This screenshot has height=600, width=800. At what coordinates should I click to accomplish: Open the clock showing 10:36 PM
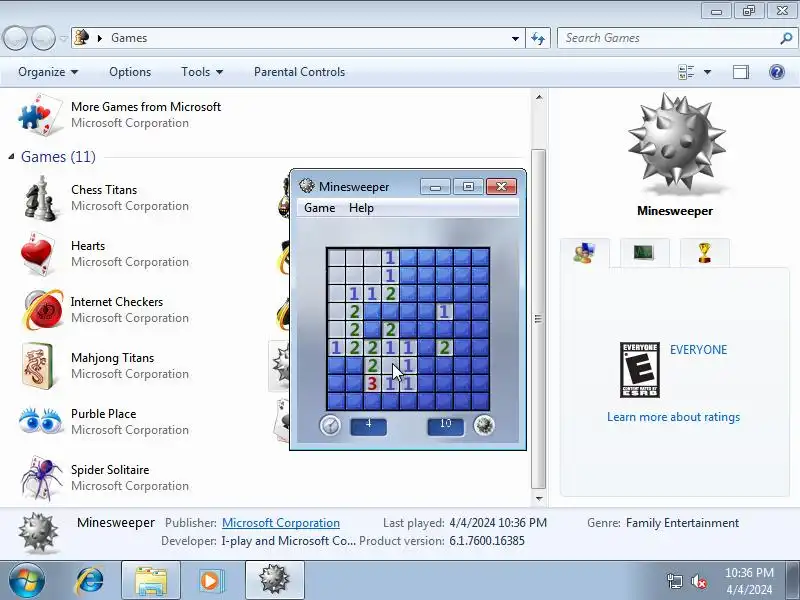(x=749, y=581)
